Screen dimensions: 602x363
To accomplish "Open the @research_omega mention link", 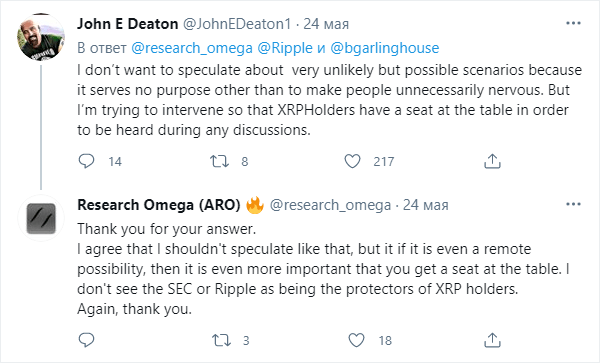I will click(x=192, y=48).
